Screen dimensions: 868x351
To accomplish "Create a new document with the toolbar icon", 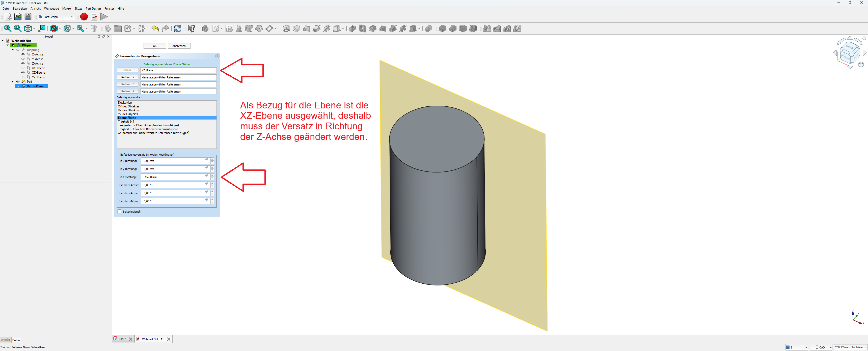I will [8, 17].
